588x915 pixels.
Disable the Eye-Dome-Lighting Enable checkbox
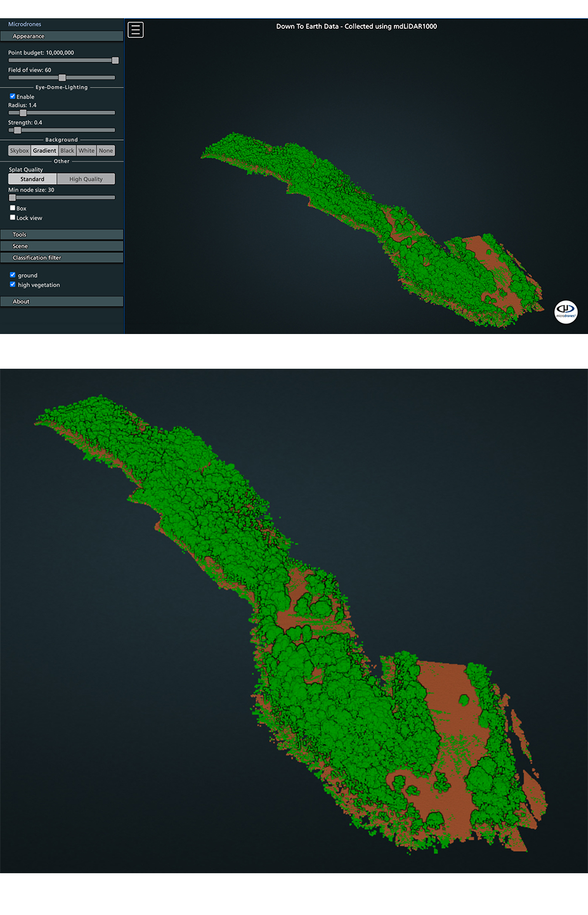12,96
